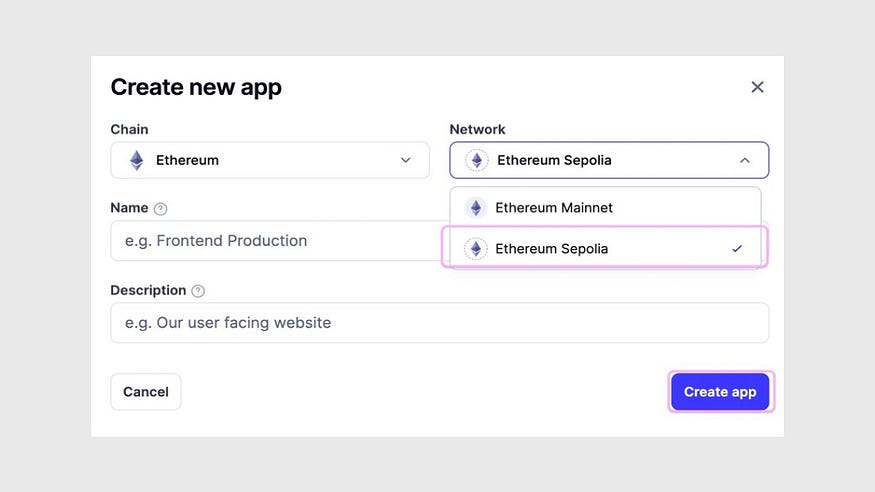This screenshot has width=875, height=492.
Task: Click the Ethereum Sepolia option icon in list
Action: pos(476,249)
